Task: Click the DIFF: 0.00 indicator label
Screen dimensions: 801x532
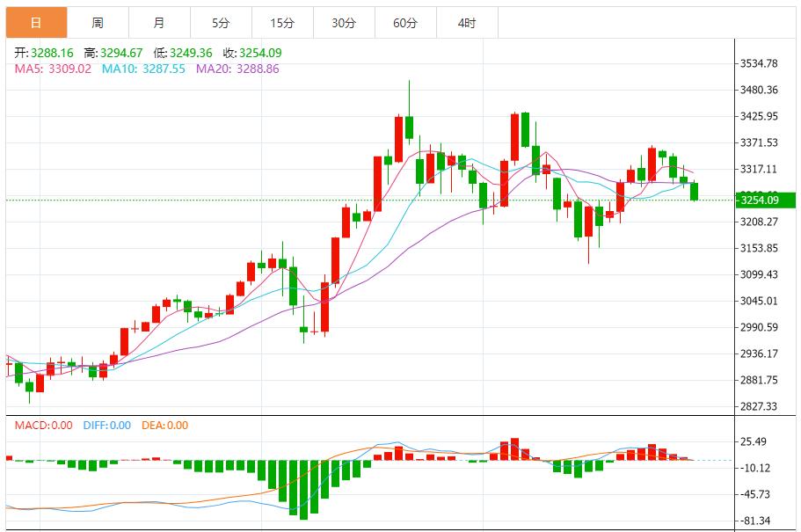Action: click(106, 426)
